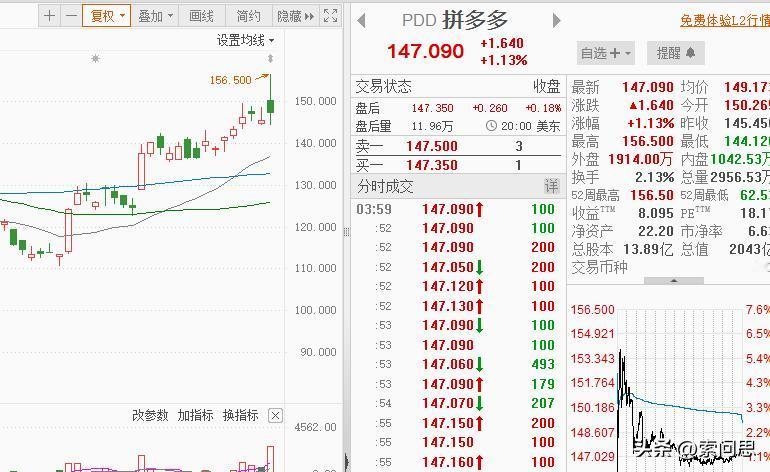Screen dimensions: 770x472
Task: Hide side panel with 隐藏 button
Action: (295, 16)
